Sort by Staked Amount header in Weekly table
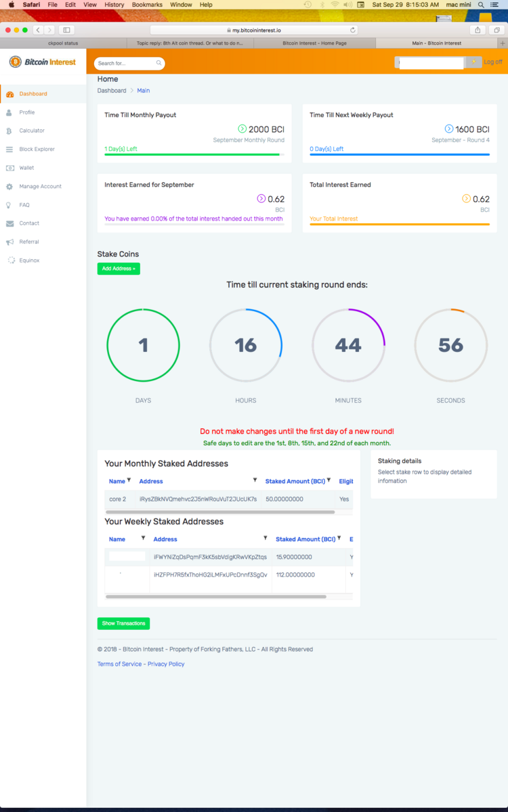Image resolution: width=508 pixels, height=812 pixels. (305, 539)
